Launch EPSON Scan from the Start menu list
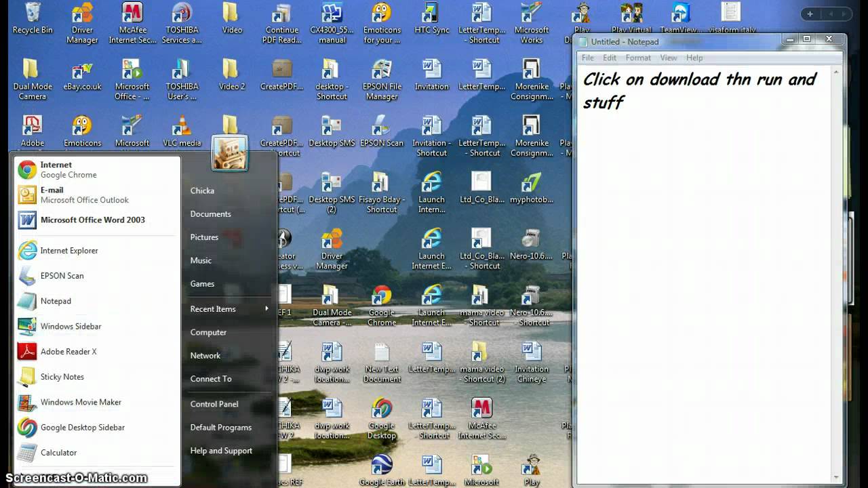This screenshot has width=868, height=488. [x=97, y=276]
